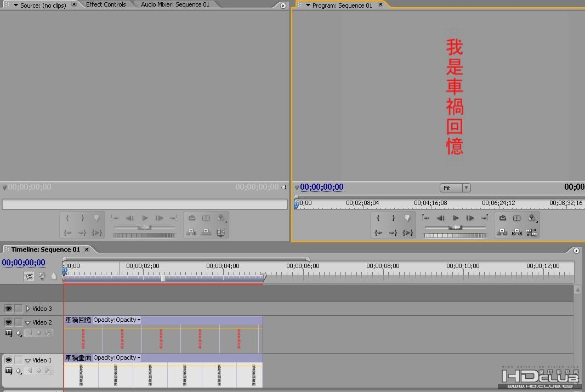The width and height of the screenshot is (585, 392).
Task: Go to next marker in Program monitor
Action: click(485, 218)
